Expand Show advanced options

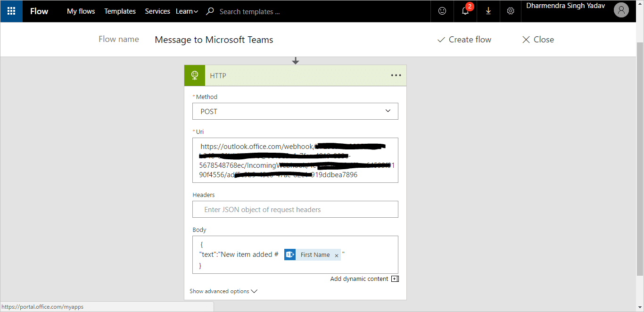point(223,291)
